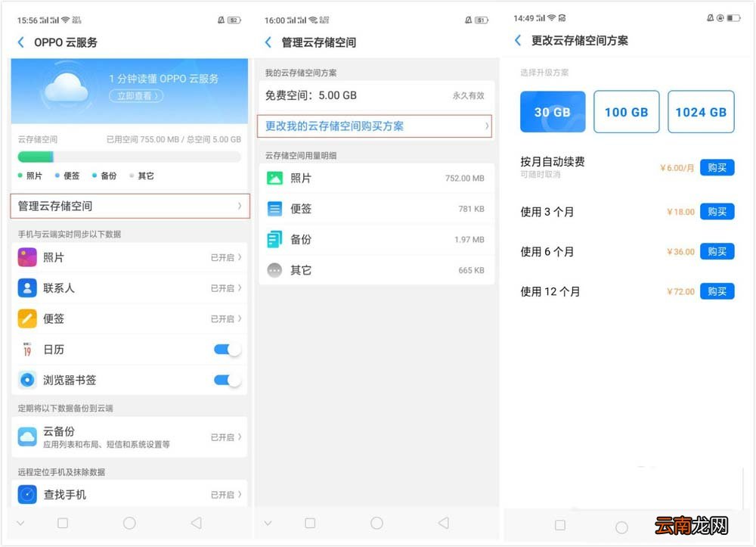Tap the 更改我的云存储空间购买方案 link text
The height and width of the screenshot is (547, 756).
[335, 126]
